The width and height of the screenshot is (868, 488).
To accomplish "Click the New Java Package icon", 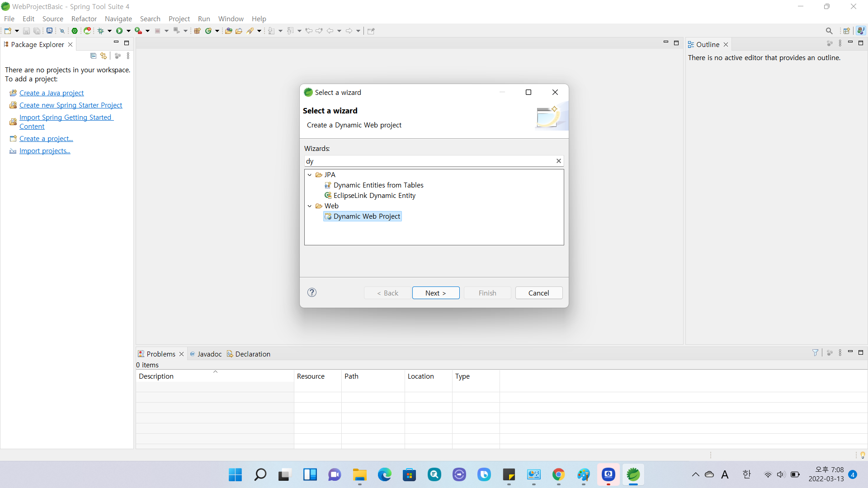I will (x=197, y=31).
